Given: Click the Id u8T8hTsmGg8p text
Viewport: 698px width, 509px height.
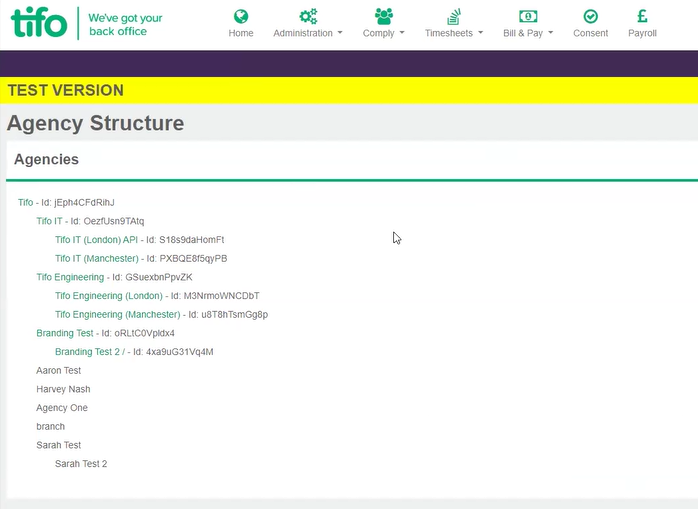Looking at the screenshot, I should 228,314.
